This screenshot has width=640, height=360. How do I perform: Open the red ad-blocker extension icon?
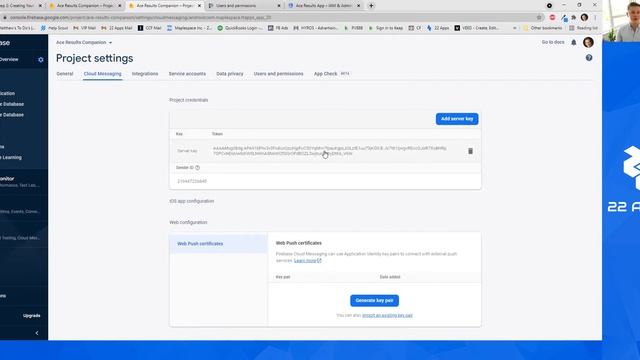coord(552,18)
